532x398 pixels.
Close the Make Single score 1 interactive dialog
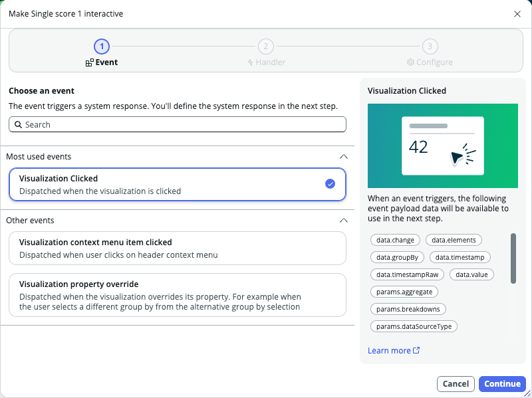[x=517, y=14]
